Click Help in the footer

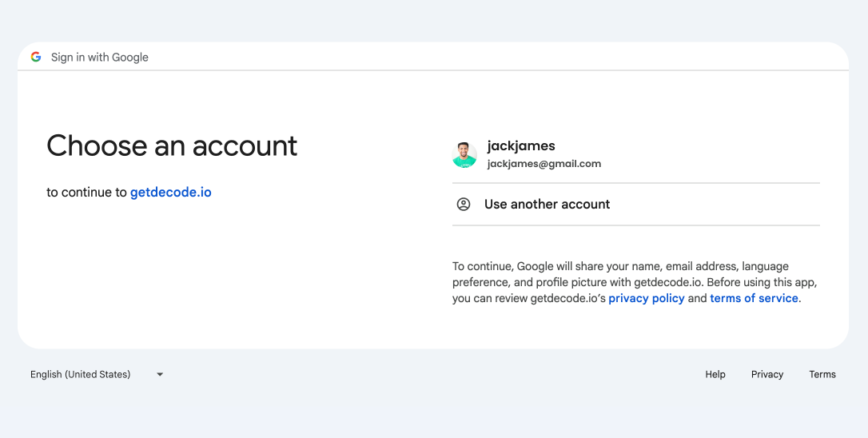pos(715,374)
